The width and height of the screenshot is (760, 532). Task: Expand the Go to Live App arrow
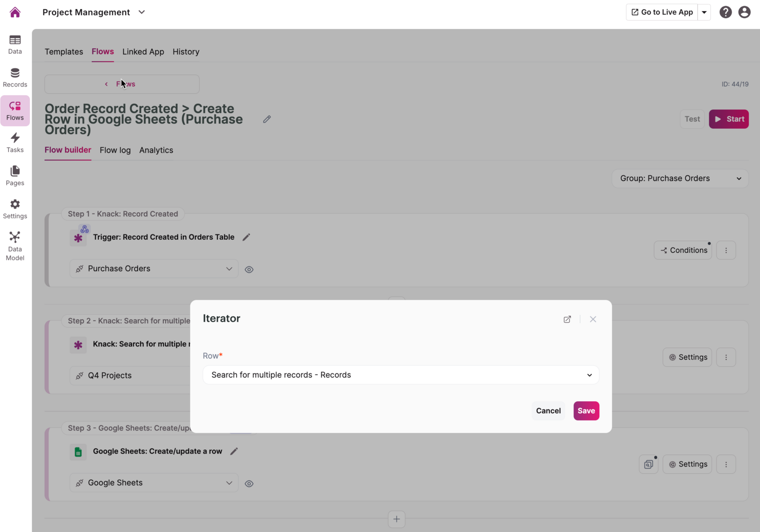(704, 12)
